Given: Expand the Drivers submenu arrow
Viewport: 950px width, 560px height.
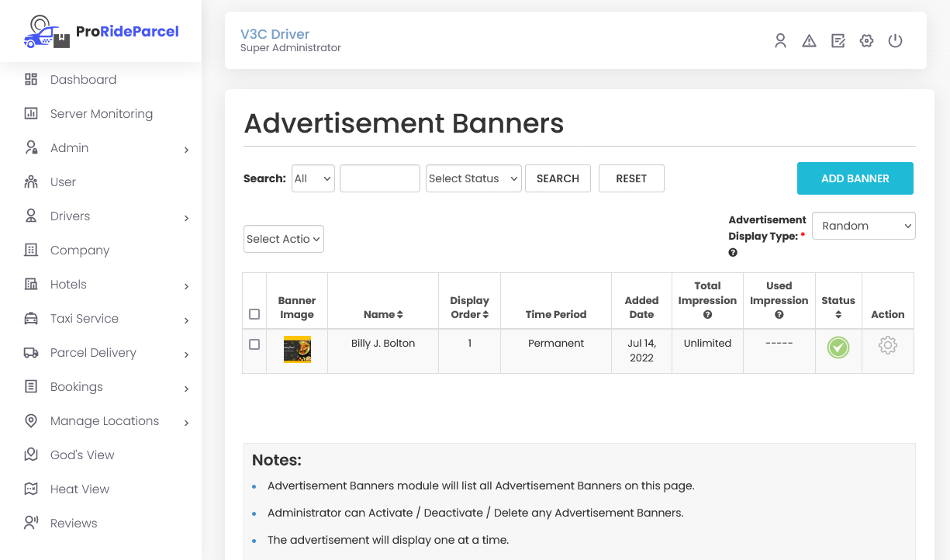Looking at the screenshot, I should point(186,218).
